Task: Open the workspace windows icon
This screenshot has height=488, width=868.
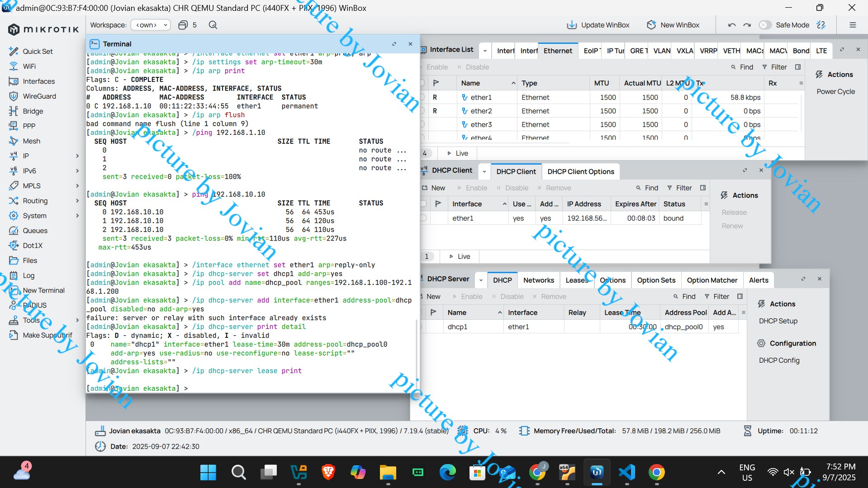Action: tap(183, 25)
